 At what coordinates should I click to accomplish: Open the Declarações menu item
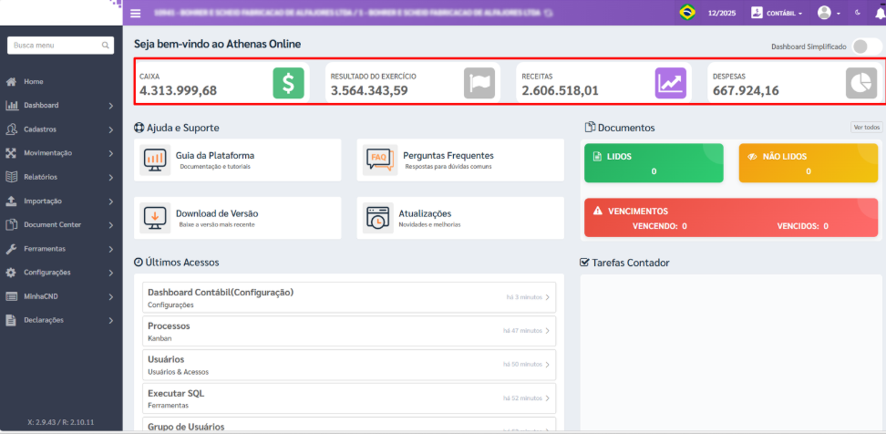pos(44,320)
